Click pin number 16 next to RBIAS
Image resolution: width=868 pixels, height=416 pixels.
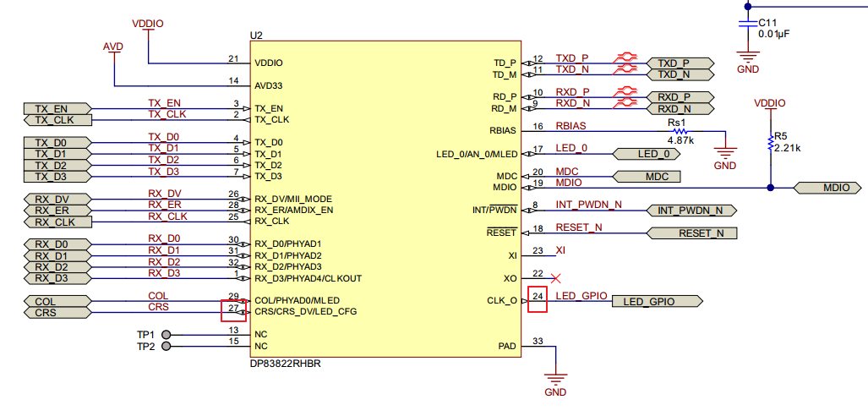538,126
